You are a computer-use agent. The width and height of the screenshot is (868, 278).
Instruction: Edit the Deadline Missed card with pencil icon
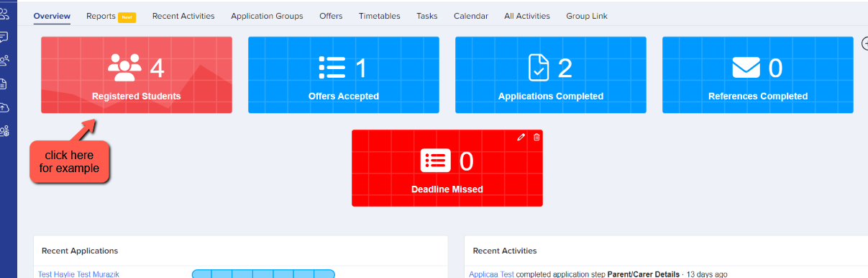pos(521,137)
